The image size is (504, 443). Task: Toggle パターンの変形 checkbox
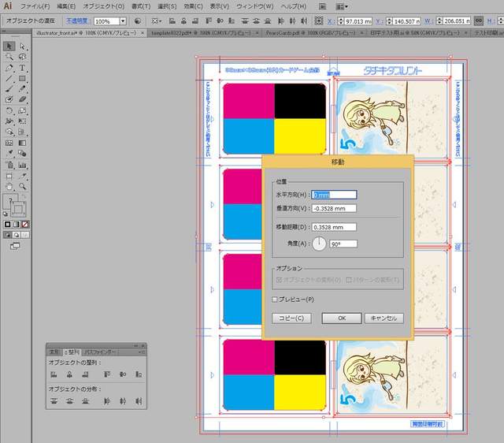click(349, 280)
